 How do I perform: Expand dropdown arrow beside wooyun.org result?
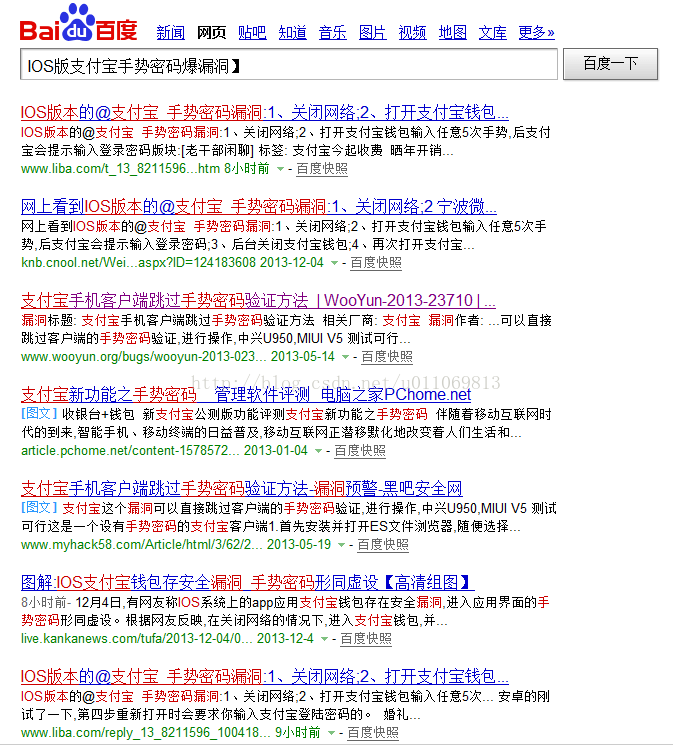click(x=346, y=356)
